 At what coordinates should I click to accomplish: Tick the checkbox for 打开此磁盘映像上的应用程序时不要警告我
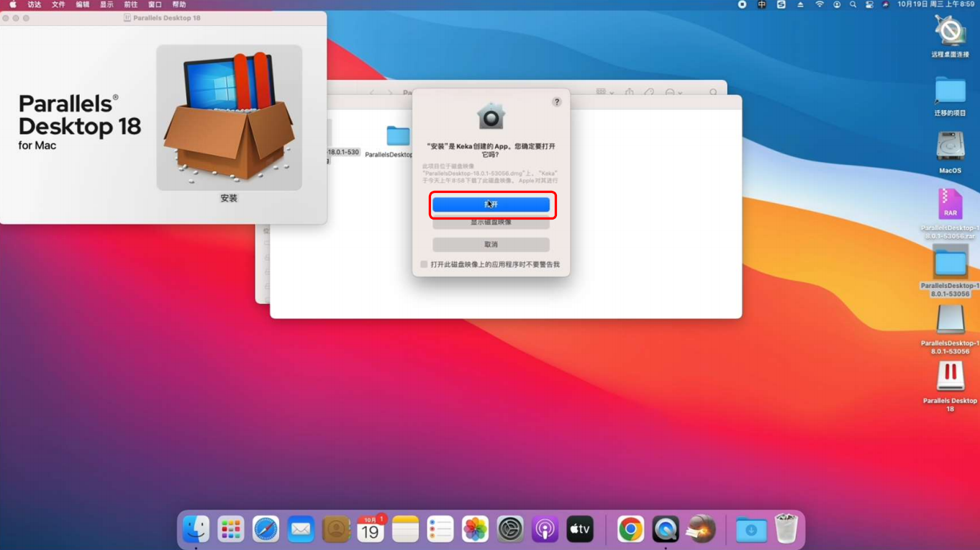[424, 265]
